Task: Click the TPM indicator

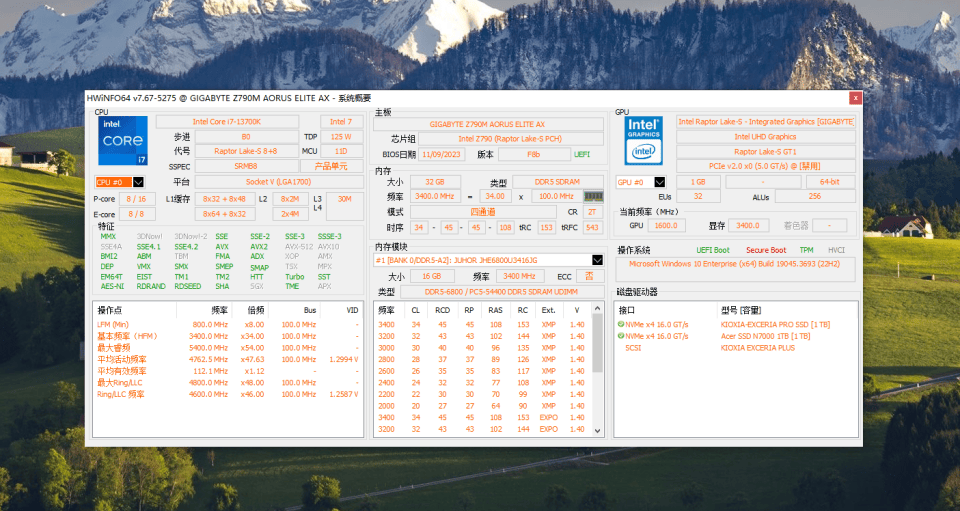Action: tap(806, 250)
